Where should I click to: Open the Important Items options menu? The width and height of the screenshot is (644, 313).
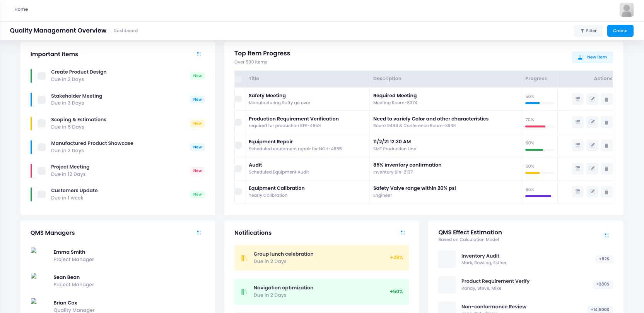pyautogui.click(x=199, y=54)
